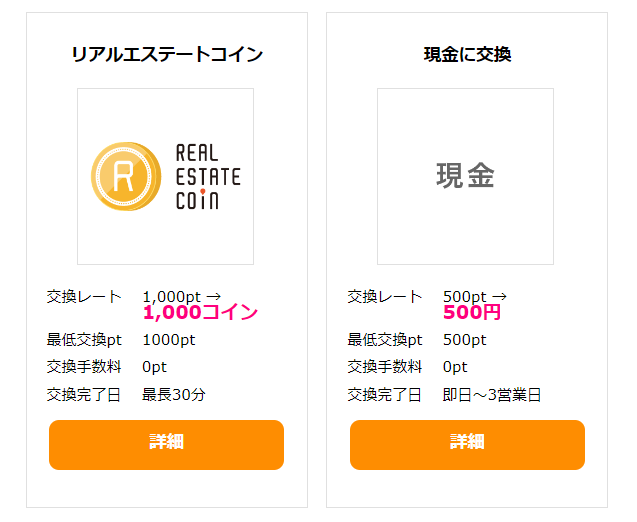Click 交換手数料 label in cash card

pos(384,367)
